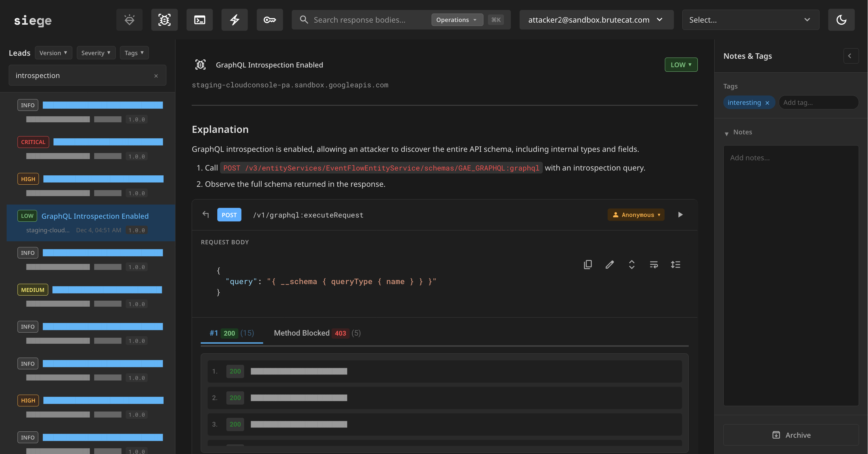The height and width of the screenshot is (454, 868).
Task: Click the /v1/graphql:executeRequest path
Action: coord(308,215)
